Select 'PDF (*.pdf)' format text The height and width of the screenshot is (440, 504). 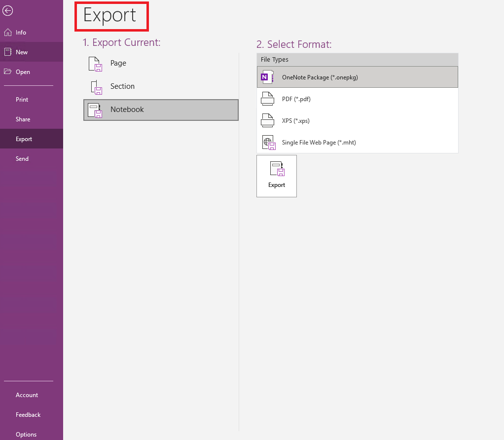click(296, 99)
